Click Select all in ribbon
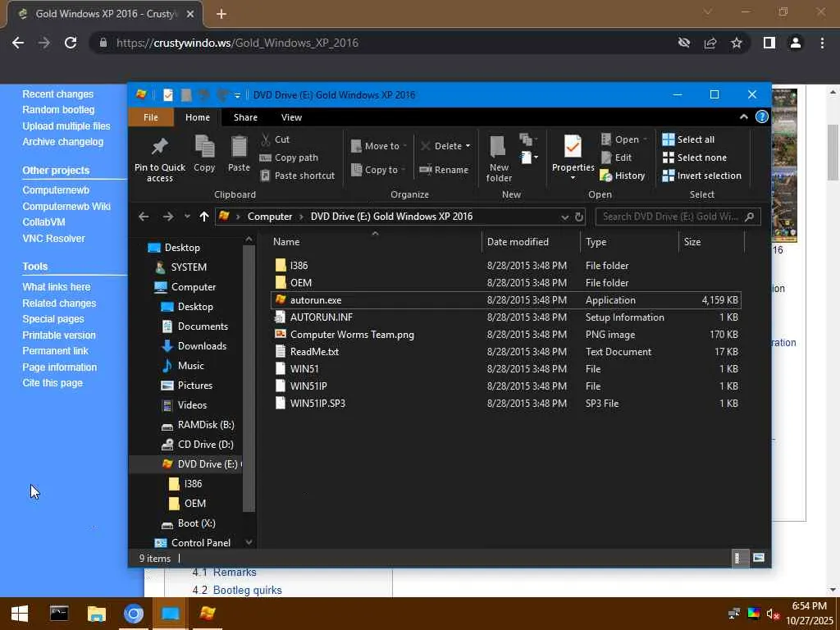 click(x=688, y=139)
